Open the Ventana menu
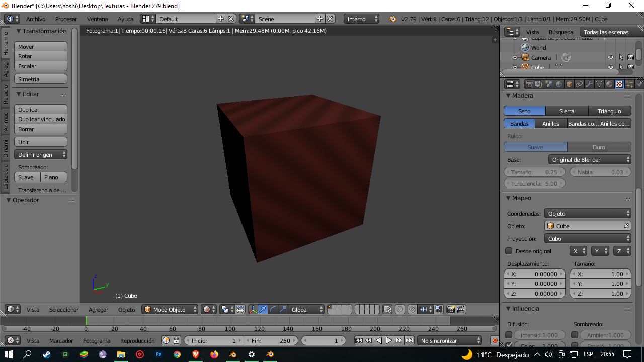 98,19
